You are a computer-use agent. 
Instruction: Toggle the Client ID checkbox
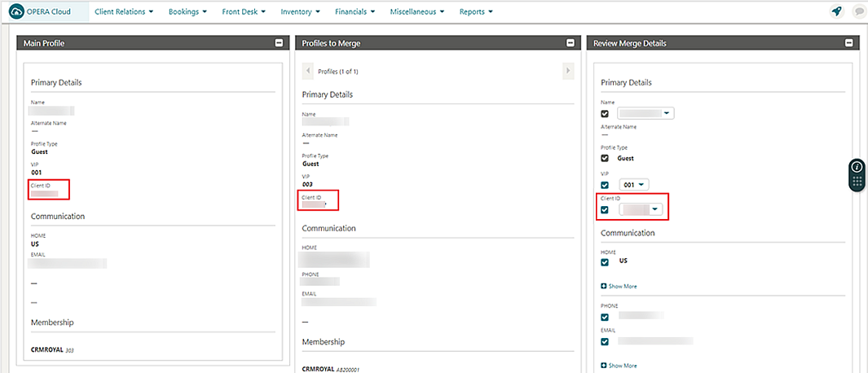[x=605, y=210]
